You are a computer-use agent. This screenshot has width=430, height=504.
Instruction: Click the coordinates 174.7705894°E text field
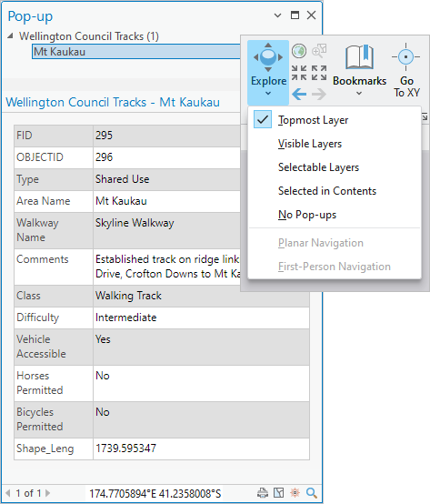(155, 493)
